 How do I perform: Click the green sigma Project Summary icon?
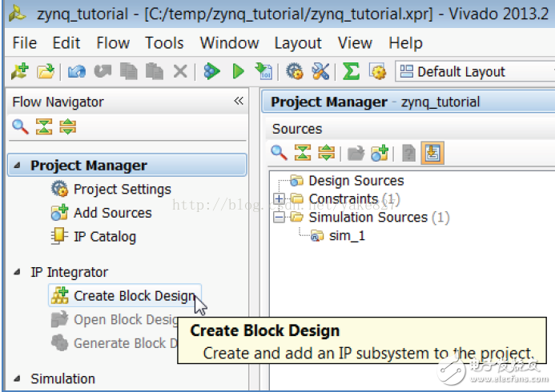[x=351, y=71]
